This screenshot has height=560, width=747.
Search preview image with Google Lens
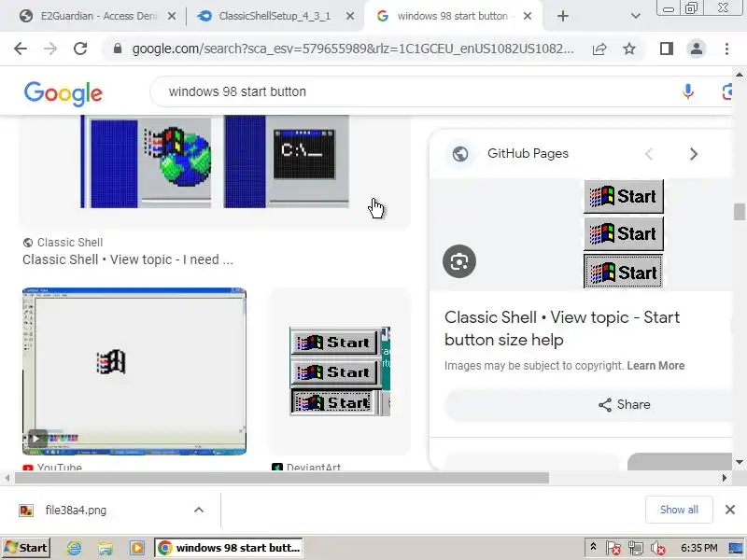(x=459, y=261)
